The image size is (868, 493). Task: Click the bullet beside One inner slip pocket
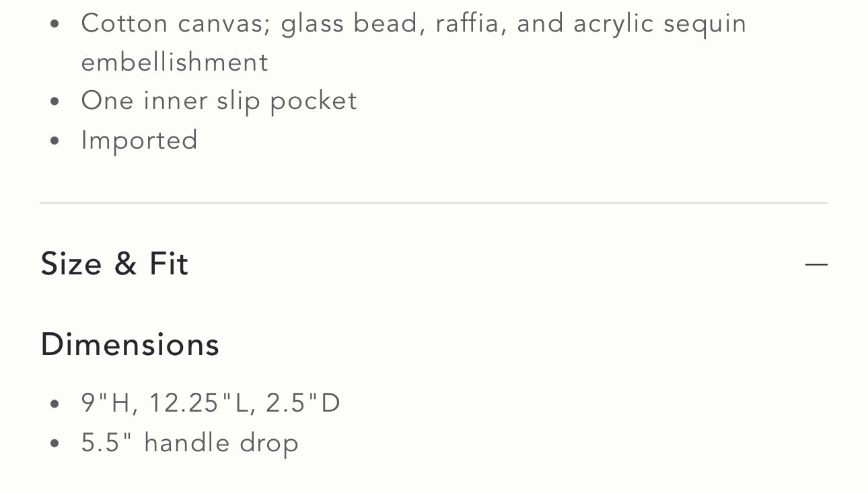pyautogui.click(x=54, y=100)
